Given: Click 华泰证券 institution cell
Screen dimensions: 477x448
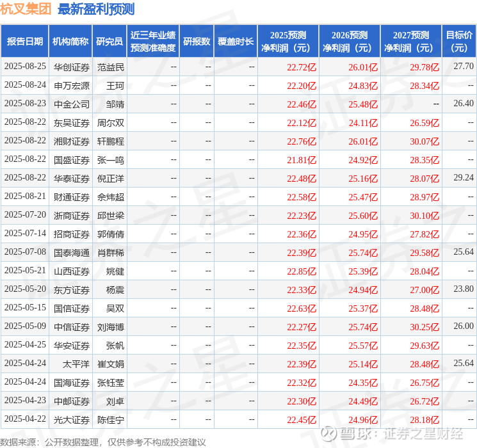Looking at the screenshot, I should 72,179.
